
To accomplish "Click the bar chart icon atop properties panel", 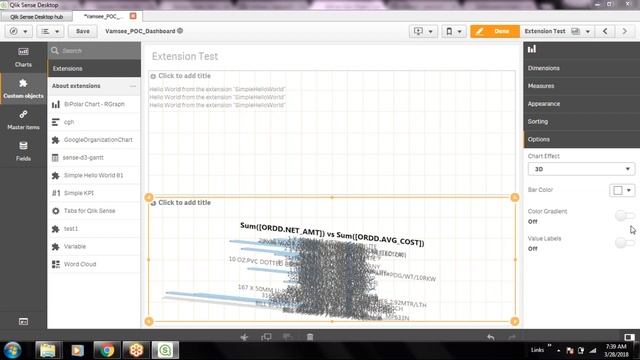I will coord(532,49).
